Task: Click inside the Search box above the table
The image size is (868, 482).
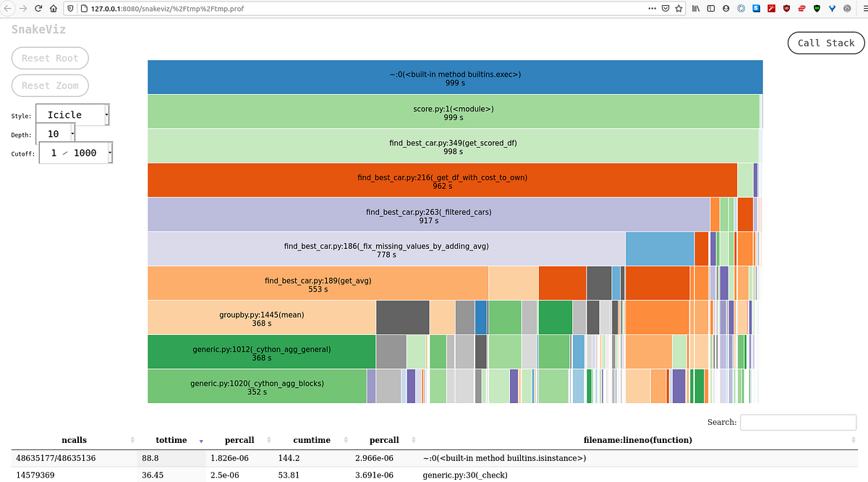Action: [x=798, y=422]
